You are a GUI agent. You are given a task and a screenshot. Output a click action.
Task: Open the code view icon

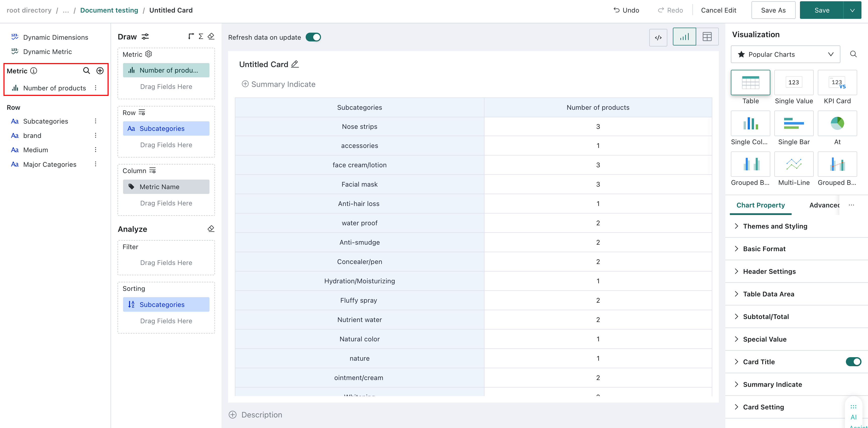point(658,37)
